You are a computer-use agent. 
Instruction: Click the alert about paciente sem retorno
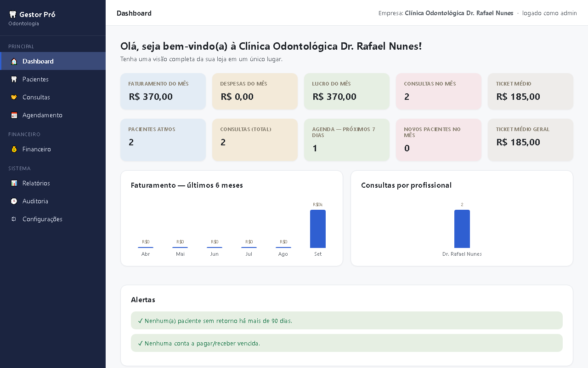pos(347,321)
